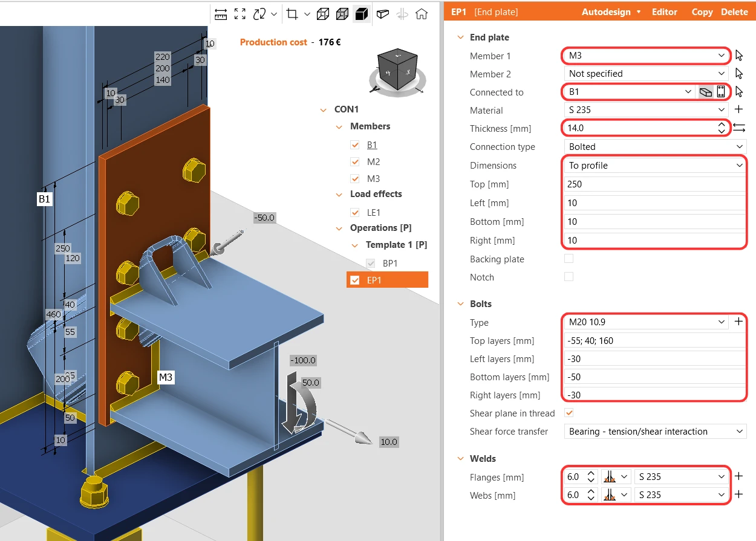The width and height of the screenshot is (756, 541).
Task: Pick Member 2 with the cursor icon
Action: (738, 74)
